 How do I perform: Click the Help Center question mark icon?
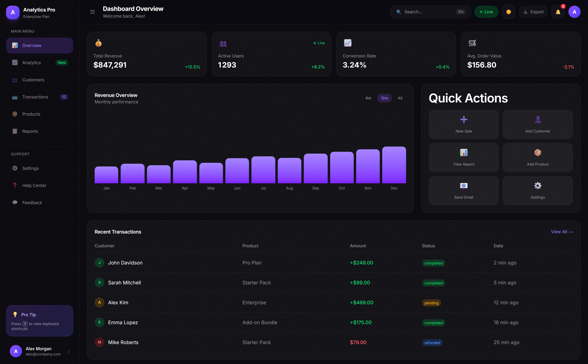[x=15, y=185]
